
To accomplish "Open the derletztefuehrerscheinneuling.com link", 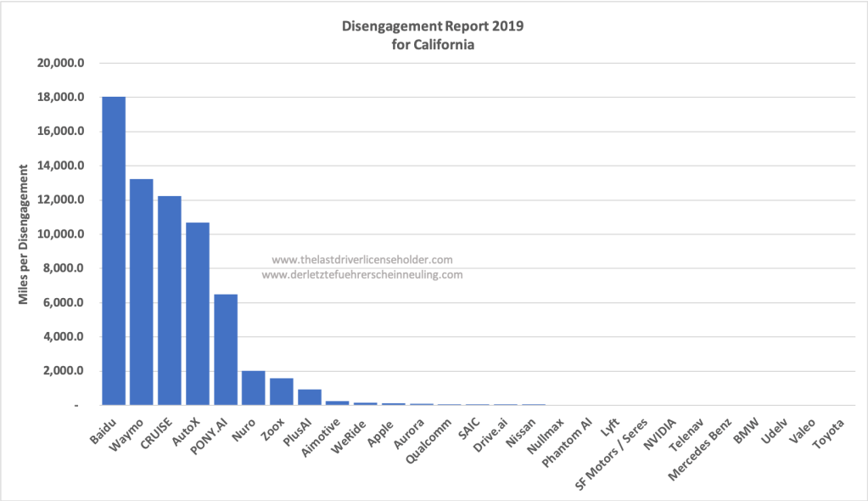I will 362,274.
